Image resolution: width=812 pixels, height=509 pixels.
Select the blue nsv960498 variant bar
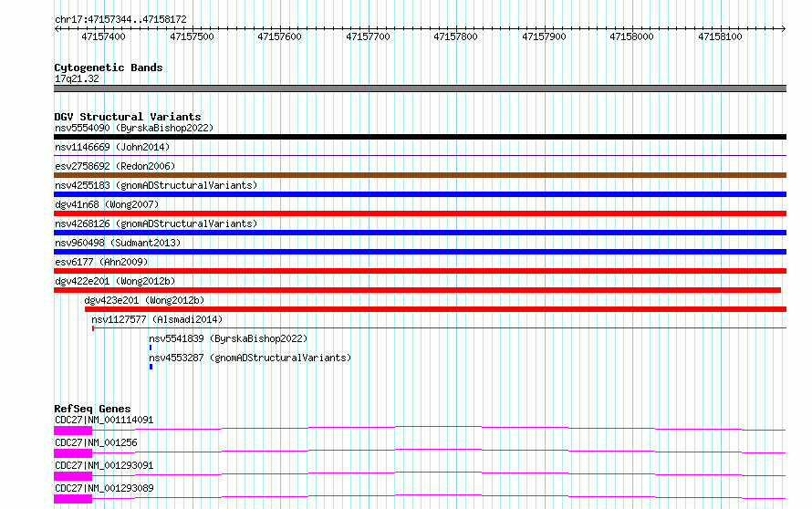(x=420, y=252)
